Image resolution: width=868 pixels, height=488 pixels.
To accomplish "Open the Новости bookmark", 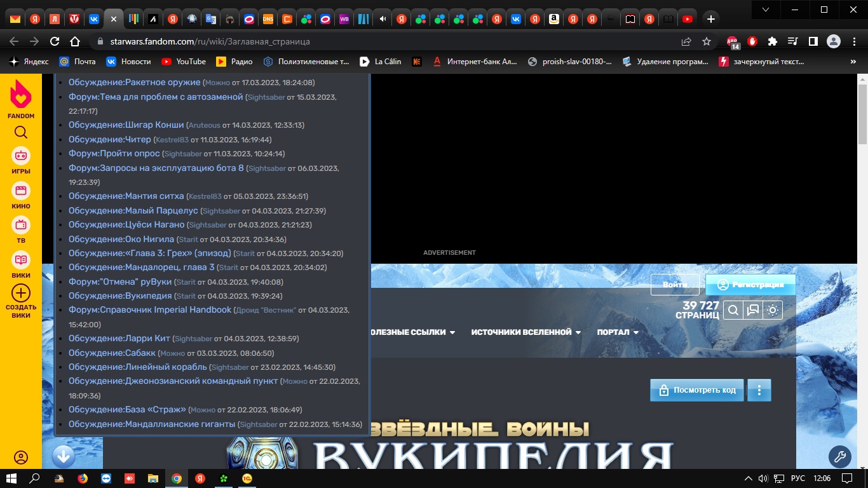I will (128, 62).
